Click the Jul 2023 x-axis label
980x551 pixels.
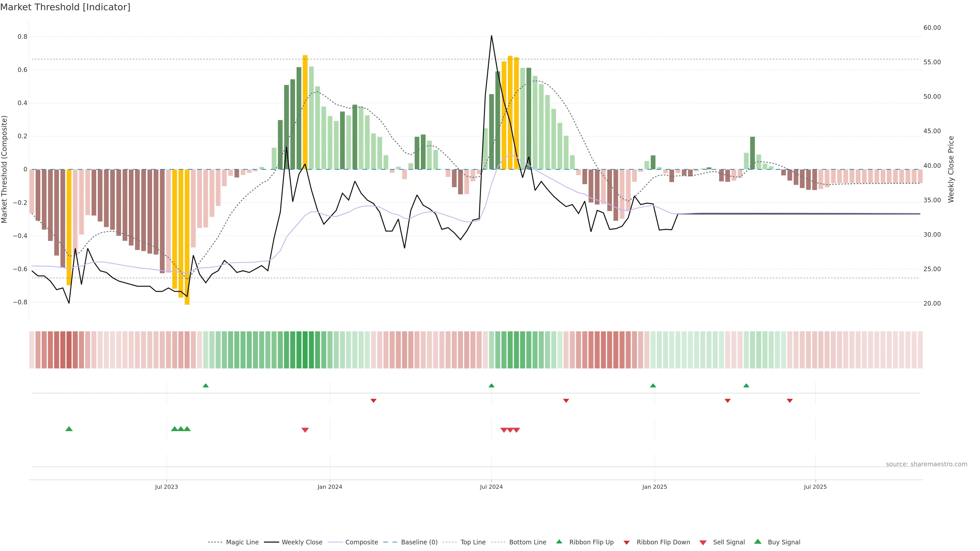[166, 487]
